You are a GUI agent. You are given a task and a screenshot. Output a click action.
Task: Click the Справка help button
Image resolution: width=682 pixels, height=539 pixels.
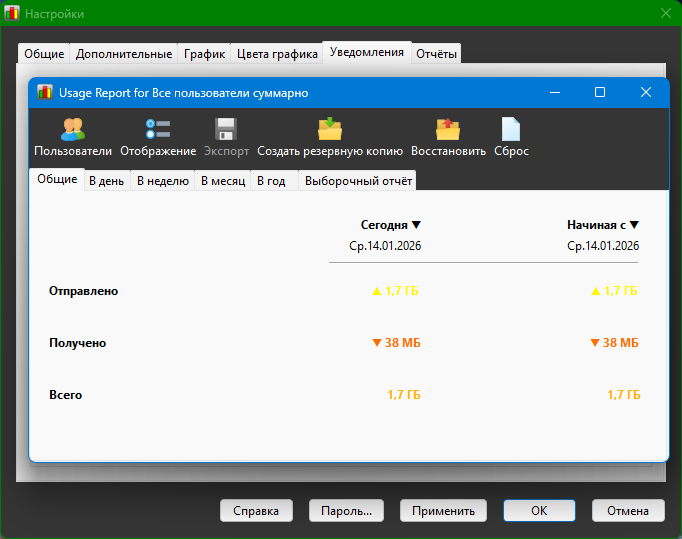(x=256, y=510)
